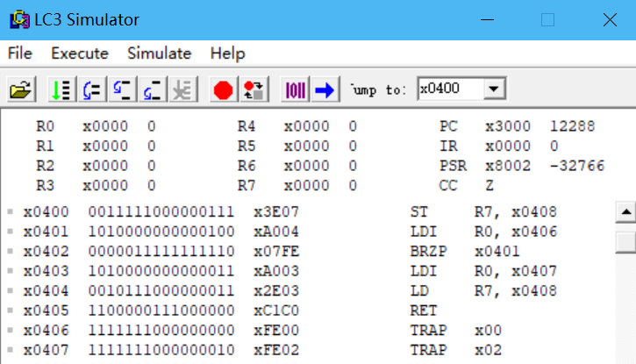
Task: Select the ST R7, x0408 instruction
Action: (x=483, y=211)
